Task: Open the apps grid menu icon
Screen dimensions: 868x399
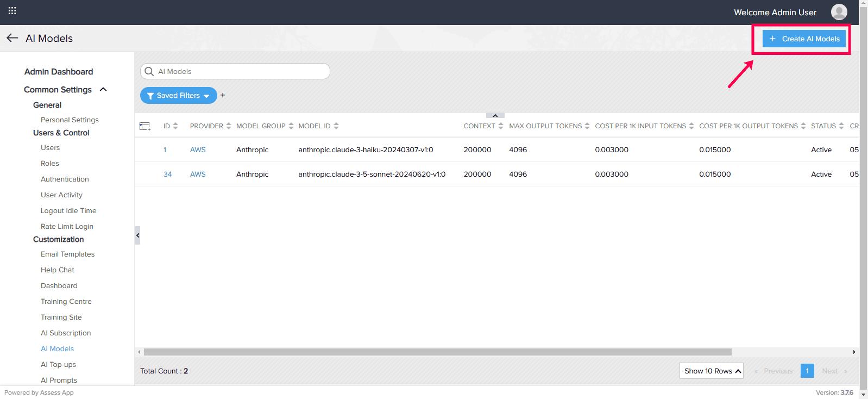Action: [x=12, y=10]
